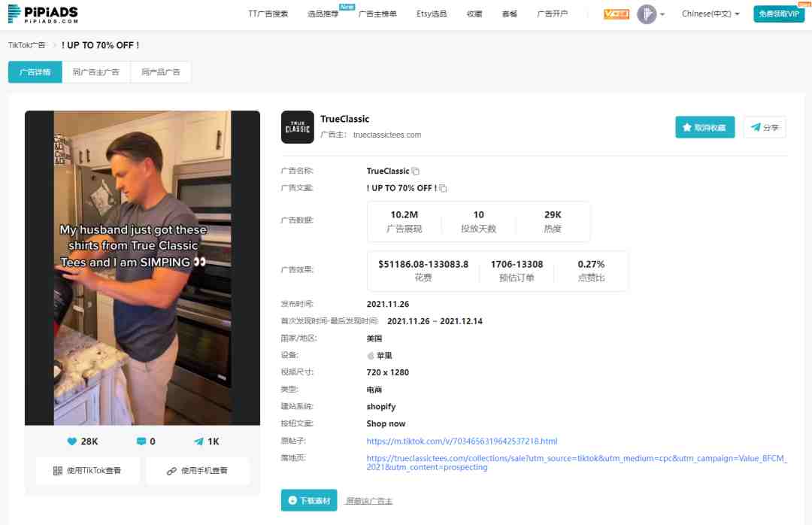Viewport: 812px width, 525px height.
Task: Switch to the 同广告主广告 tab
Action: point(95,72)
